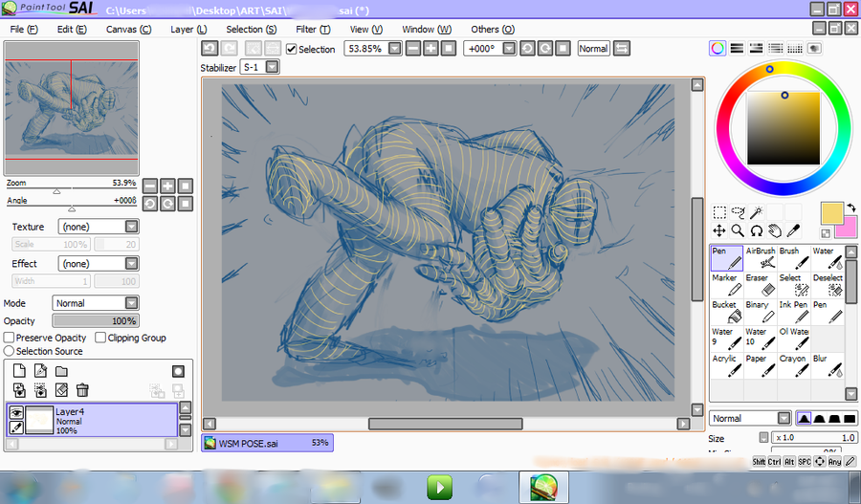
Task: Swap foreground and background colors
Action: (850, 208)
